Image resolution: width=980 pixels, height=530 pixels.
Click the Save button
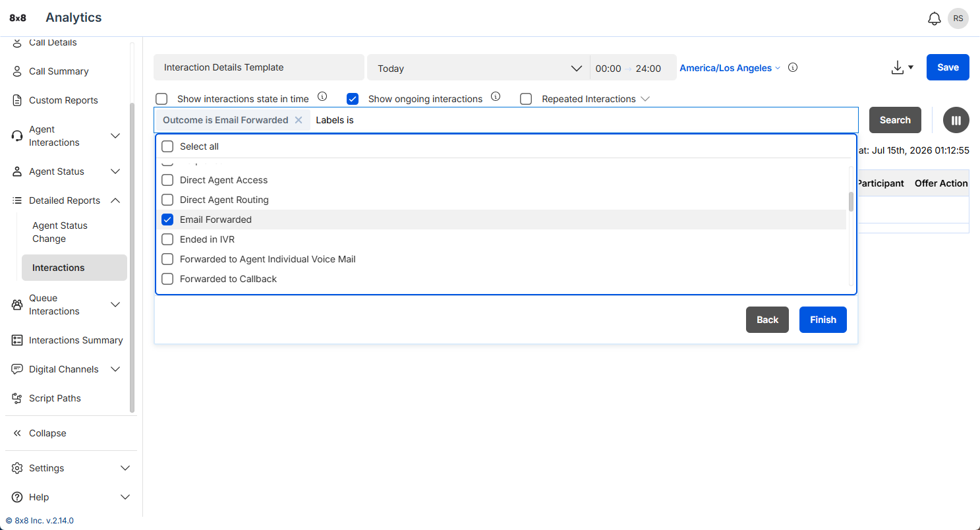pyautogui.click(x=948, y=67)
